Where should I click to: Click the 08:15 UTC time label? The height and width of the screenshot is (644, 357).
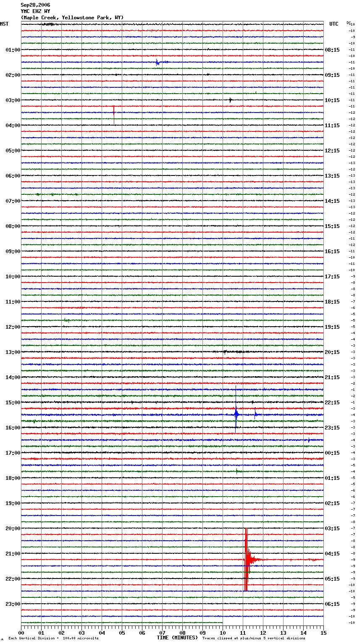pos(332,50)
